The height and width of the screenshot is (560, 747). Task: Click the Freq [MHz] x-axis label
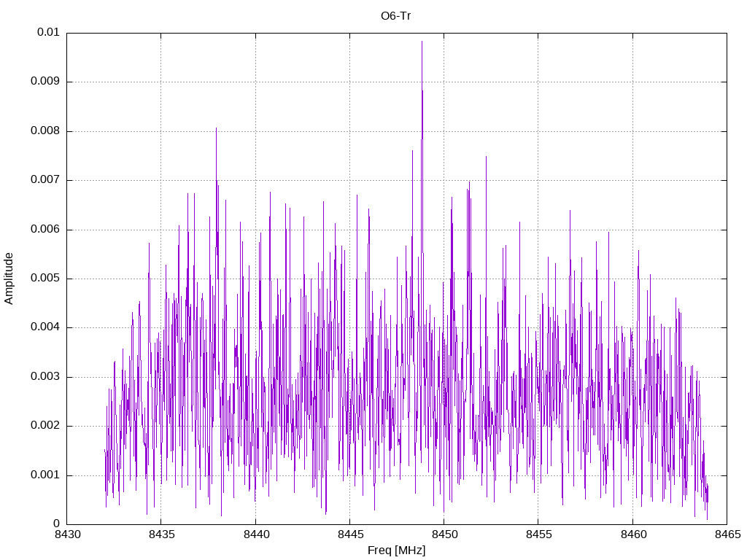[x=396, y=551]
